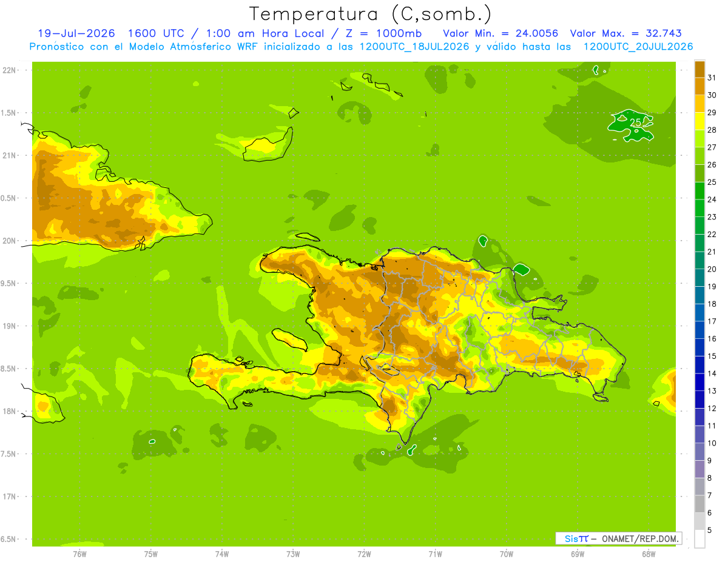
Task: Click the legend value '31'
Action: click(x=712, y=78)
